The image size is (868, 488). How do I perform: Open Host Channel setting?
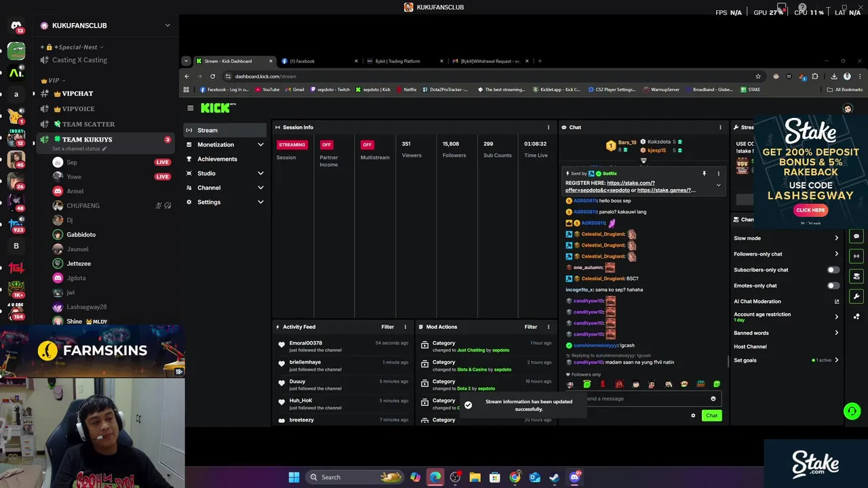[x=750, y=346]
